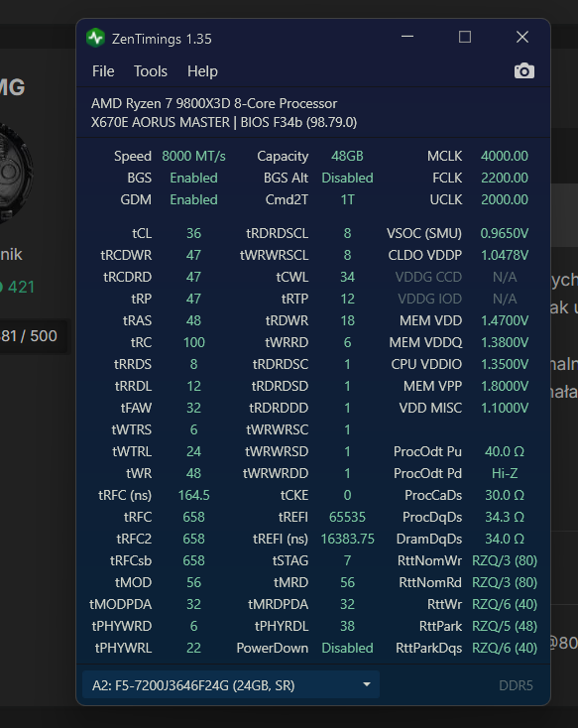Click the green 421 score in background page
This screenshot has width=578, height=728.
(21, 287)
